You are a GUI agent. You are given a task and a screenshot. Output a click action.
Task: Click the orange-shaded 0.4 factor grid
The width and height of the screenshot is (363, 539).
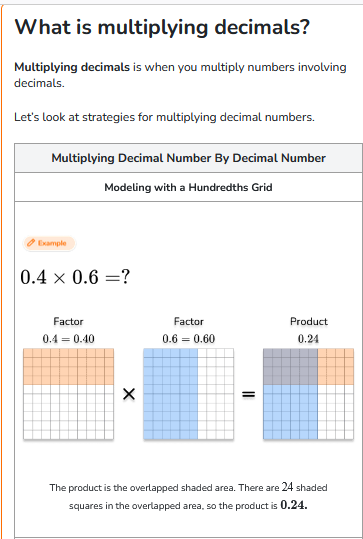click(x=68, y=394)
